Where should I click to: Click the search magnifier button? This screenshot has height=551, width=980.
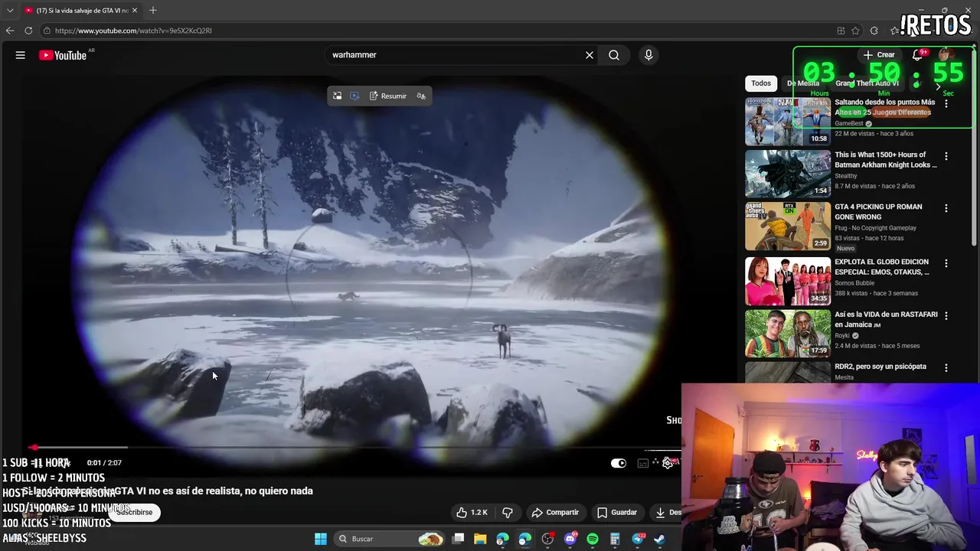click(614, 55)
